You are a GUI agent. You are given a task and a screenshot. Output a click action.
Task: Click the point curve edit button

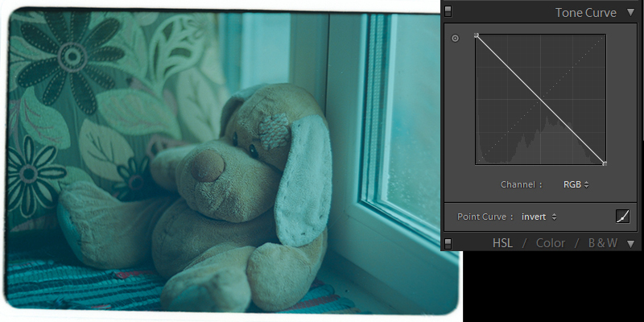click(622, 217)
